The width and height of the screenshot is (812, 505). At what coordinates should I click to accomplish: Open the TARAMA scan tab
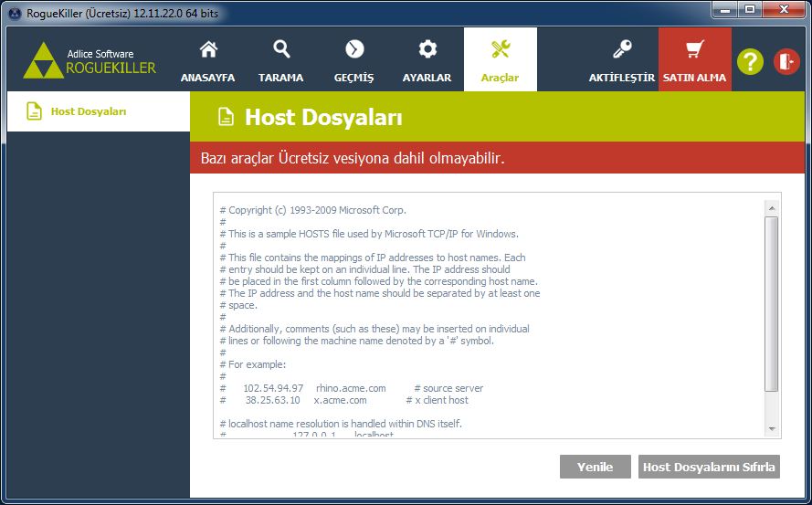coord(281,59)
